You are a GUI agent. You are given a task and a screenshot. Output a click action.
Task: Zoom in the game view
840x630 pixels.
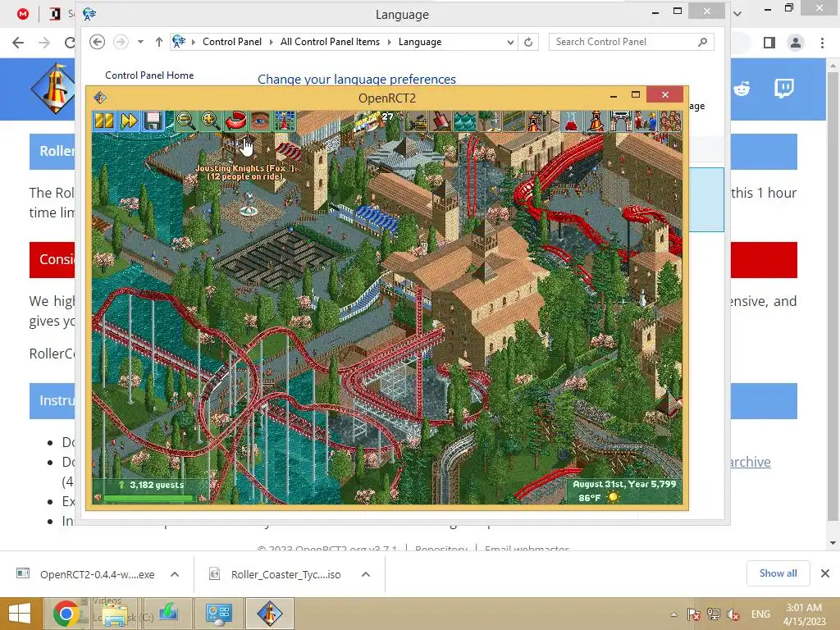point(211,121)
